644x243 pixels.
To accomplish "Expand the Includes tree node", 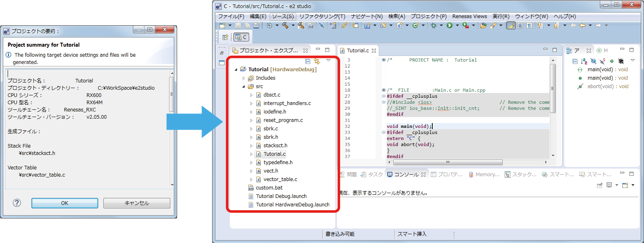I will coord(244,78).
